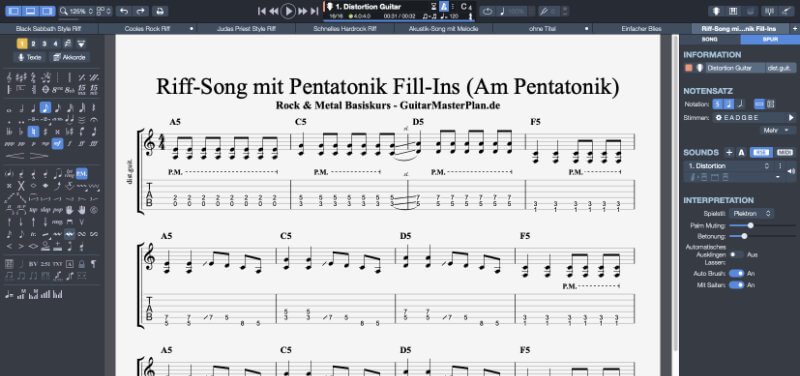This screenshot has height=376, width=800.
Task: Select the highlighted eighth note duration
Action: 45,108
